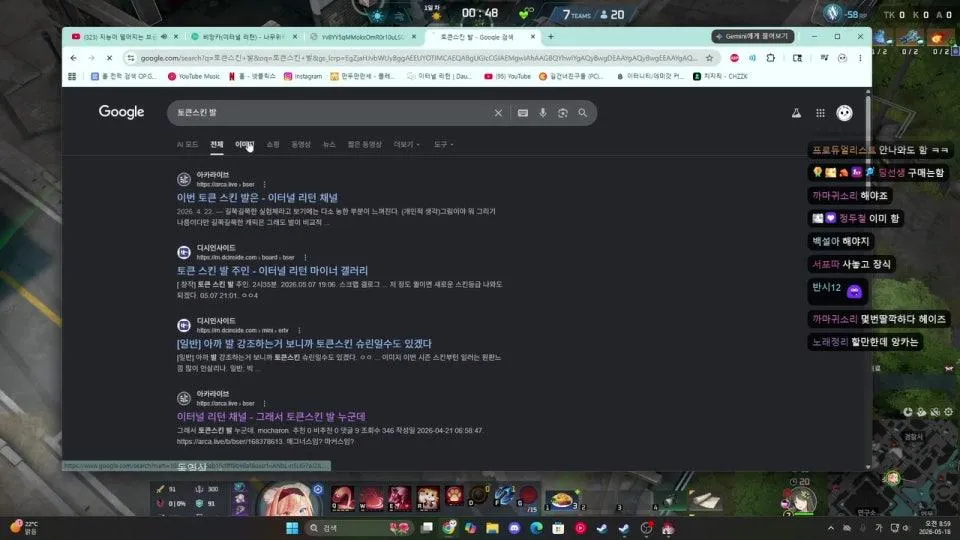960x540 pixels.
Task: Go to the Google logo homepage
Action: pos(121,112)
